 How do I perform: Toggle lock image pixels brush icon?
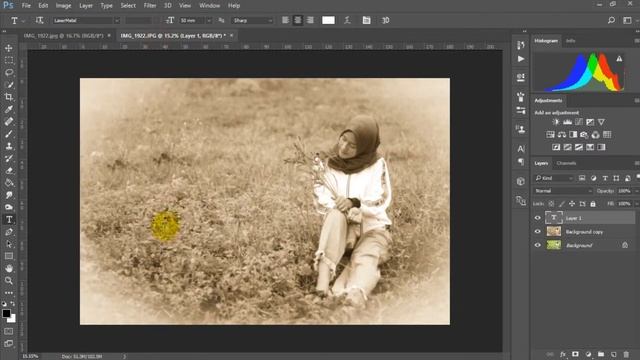[x=562, y=204]
